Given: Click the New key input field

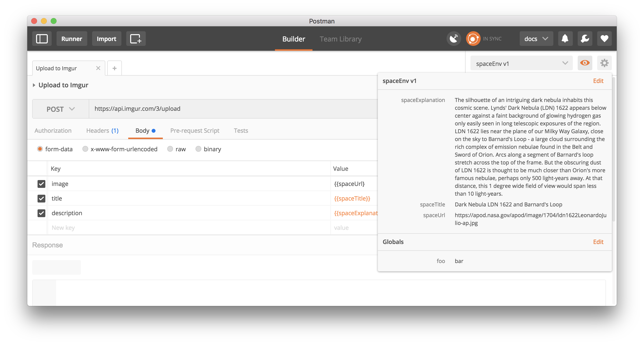Looking at the screenshot, I should click(189, 228).
